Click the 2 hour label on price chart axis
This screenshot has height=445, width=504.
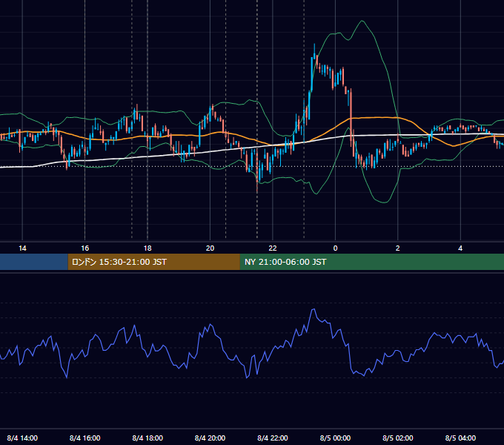point(397,248)
